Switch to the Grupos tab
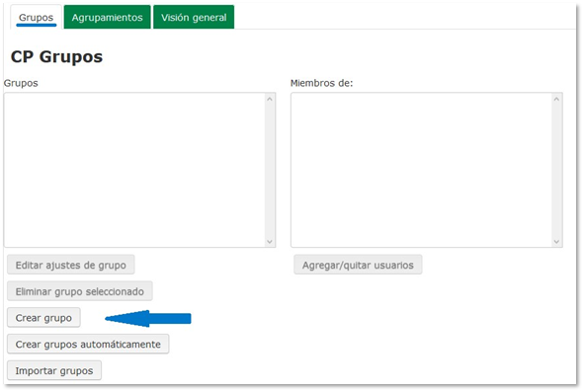584x392 pixels. [x=36, y=17]
